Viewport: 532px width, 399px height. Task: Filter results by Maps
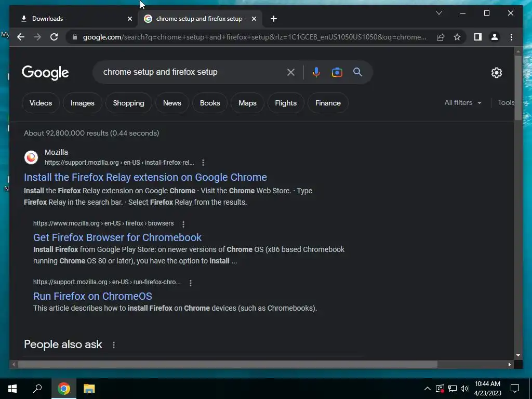247,103
